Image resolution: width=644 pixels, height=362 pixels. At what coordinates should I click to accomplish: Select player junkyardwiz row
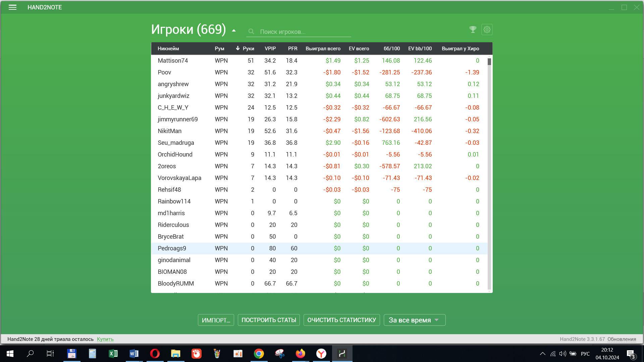click(319, 96)
